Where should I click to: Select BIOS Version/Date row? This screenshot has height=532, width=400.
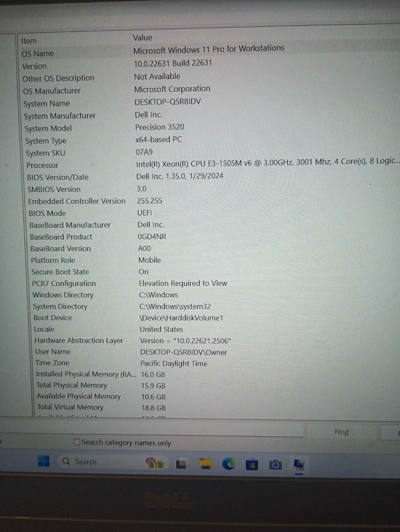[213, 177]
